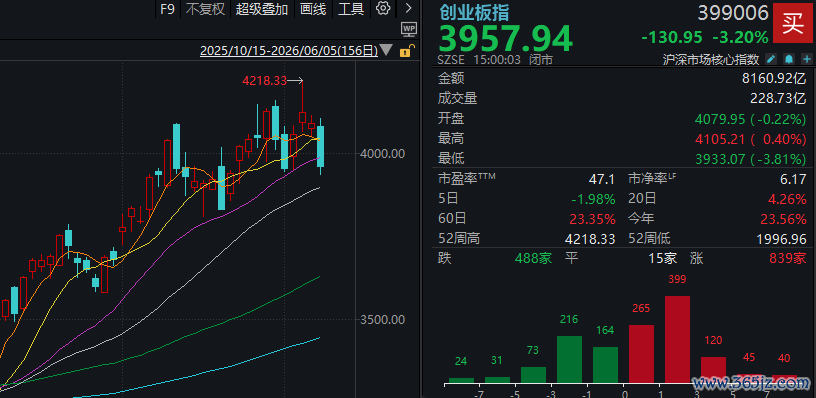Viewport: 816px width, 398px height.
Task: Expand toolbar with right chevron arrow
Action: [408, 8]
